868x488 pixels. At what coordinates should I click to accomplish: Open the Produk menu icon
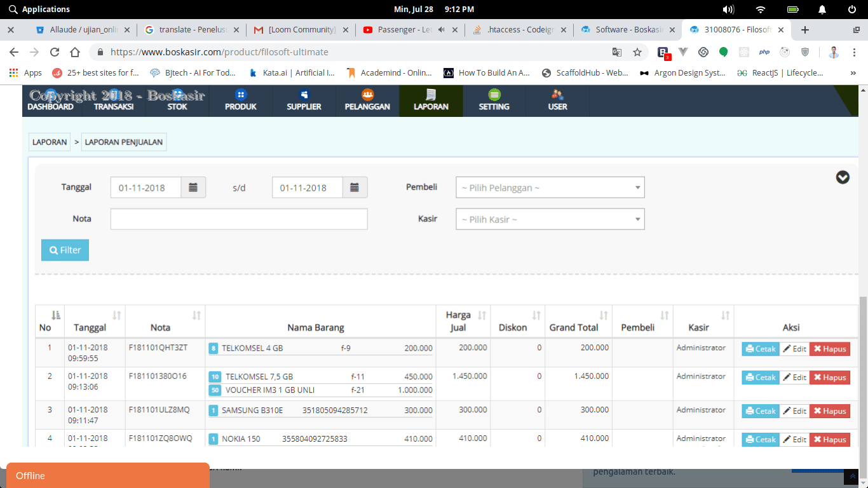coord(240,95)
